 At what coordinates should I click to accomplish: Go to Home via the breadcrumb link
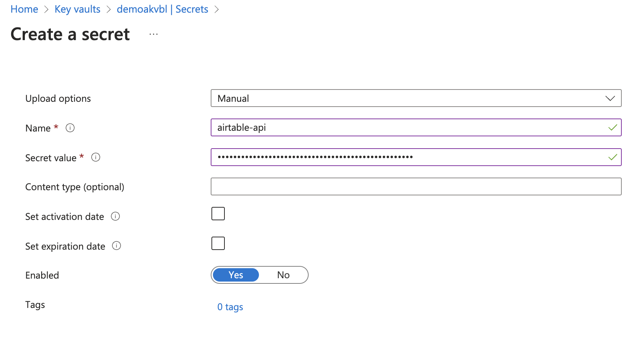coord(24,9)
